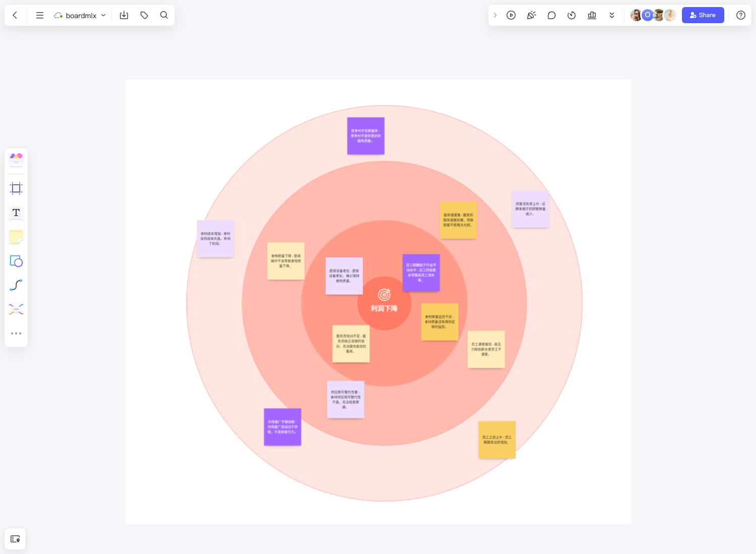
Task: Expand the right toolbar chevron arrow
Action: coord(495,15)
